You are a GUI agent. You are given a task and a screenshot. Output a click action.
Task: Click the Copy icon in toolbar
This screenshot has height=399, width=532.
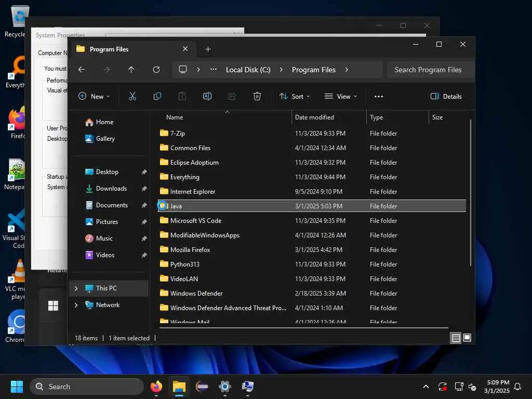(157, 96)
